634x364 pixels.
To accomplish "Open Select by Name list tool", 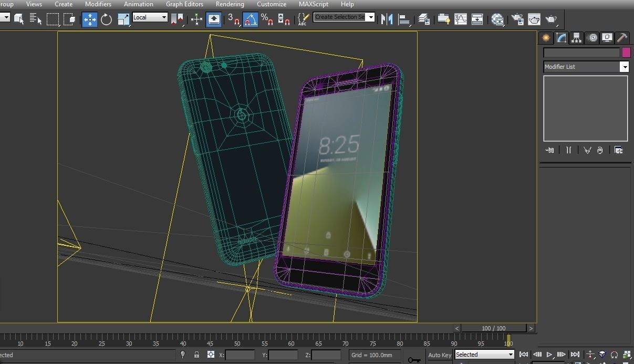I will tap(36, 19).
